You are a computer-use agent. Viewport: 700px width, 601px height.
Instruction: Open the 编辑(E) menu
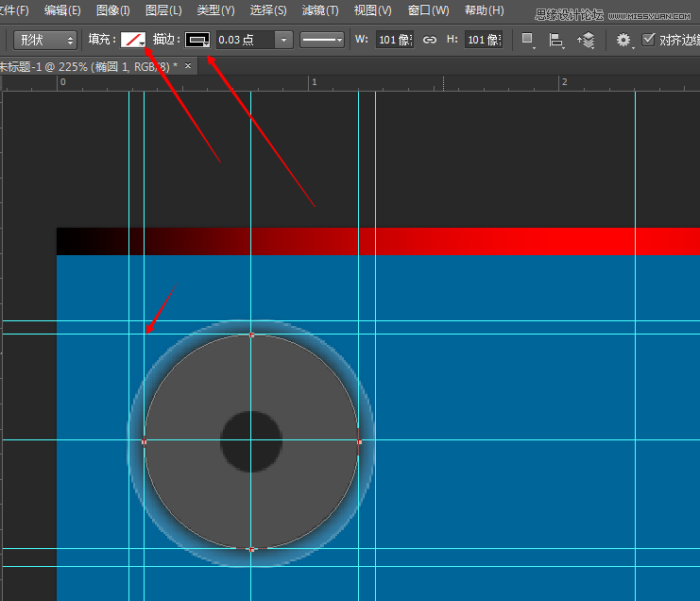click(62, 9)
